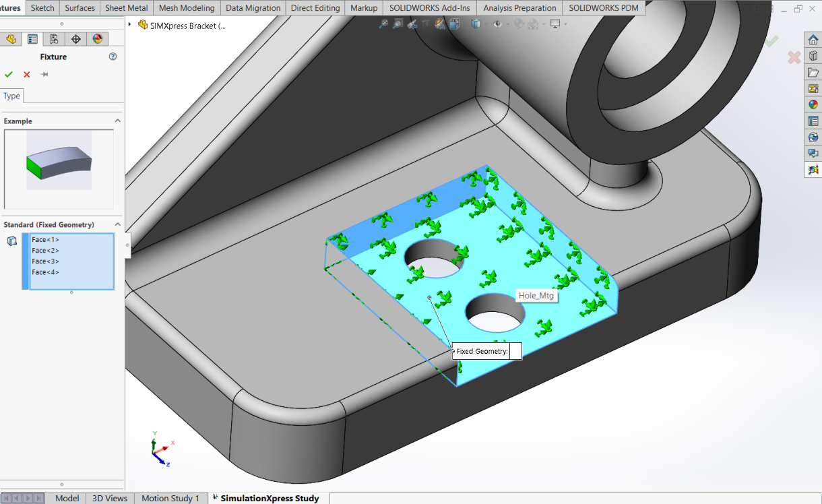Collapse the Standard (Fixed Geometry) section
The height and width of the screenshot is (504, 822).
[117, 224]
